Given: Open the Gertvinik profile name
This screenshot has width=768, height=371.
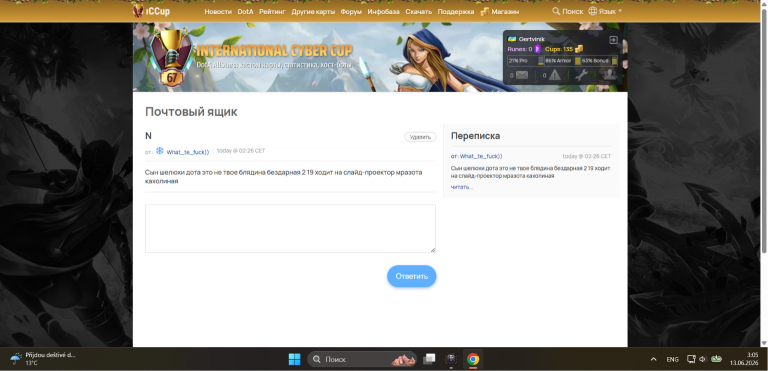Looking at the screenshot, I should (x=531, y=39).
